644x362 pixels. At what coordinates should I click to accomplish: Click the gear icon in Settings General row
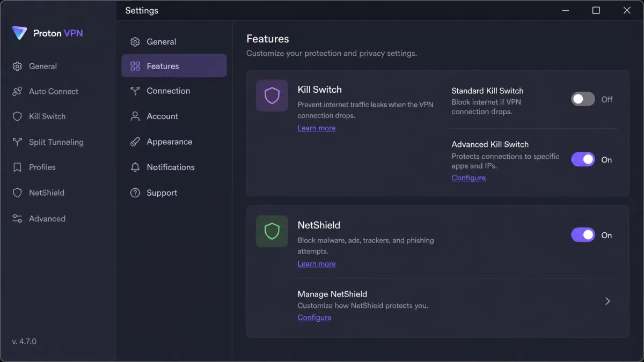[x=135, y=42]
